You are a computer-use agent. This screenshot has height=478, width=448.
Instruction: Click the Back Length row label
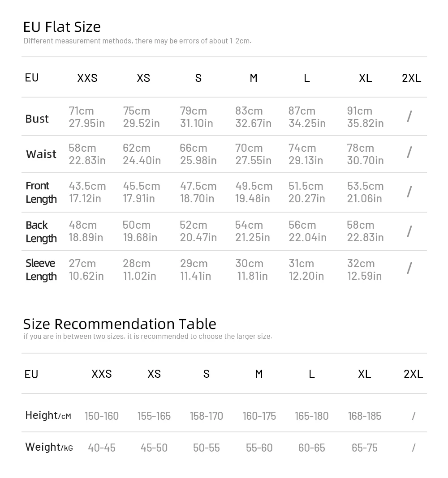(x=41, y=231)
